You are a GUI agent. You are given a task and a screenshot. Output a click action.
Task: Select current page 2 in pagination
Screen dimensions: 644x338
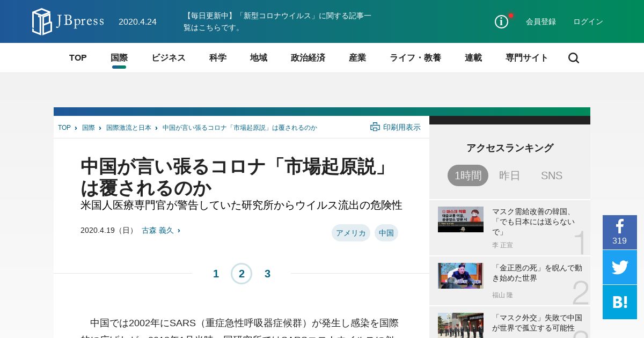click(241, 274)
